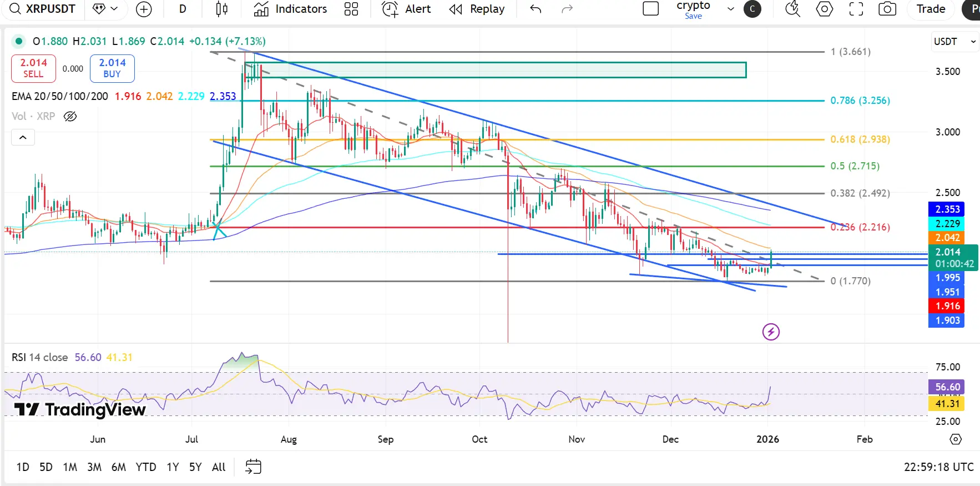Click the purple lightning event marker
The height and width of the screenshot is (486, 980).
click(771, 332)
